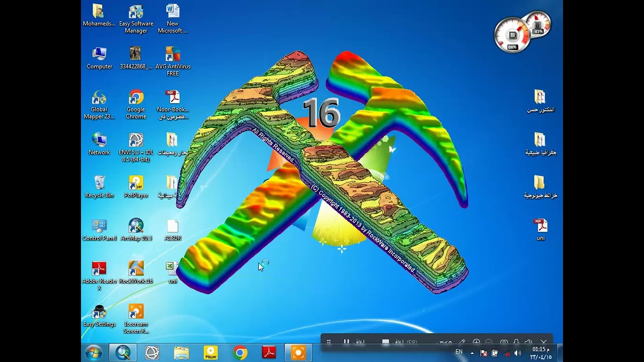Open the Mohameds user folder

(x=99, y=15)
